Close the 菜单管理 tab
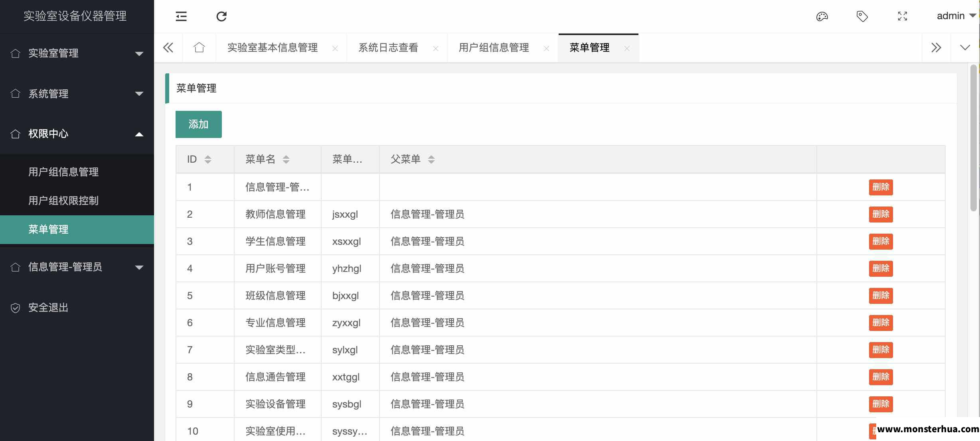Image resolution: width=980 pixels, height=441 pixels. pos(627,49)
